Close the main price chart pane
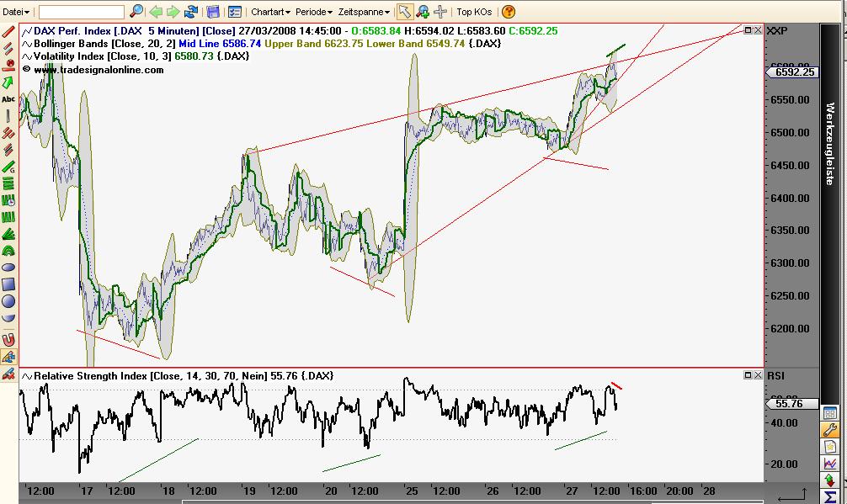847x504 pixels. pos(758,30)
